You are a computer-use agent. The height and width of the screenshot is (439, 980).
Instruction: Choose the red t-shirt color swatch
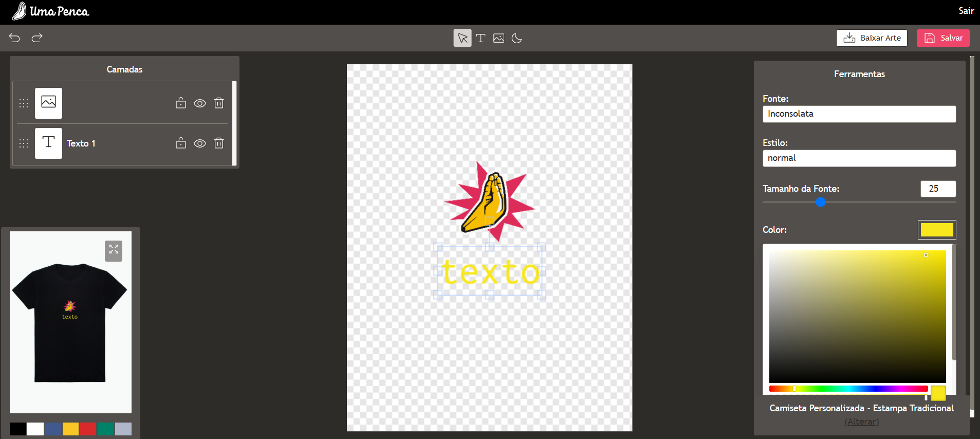[88, 429]
